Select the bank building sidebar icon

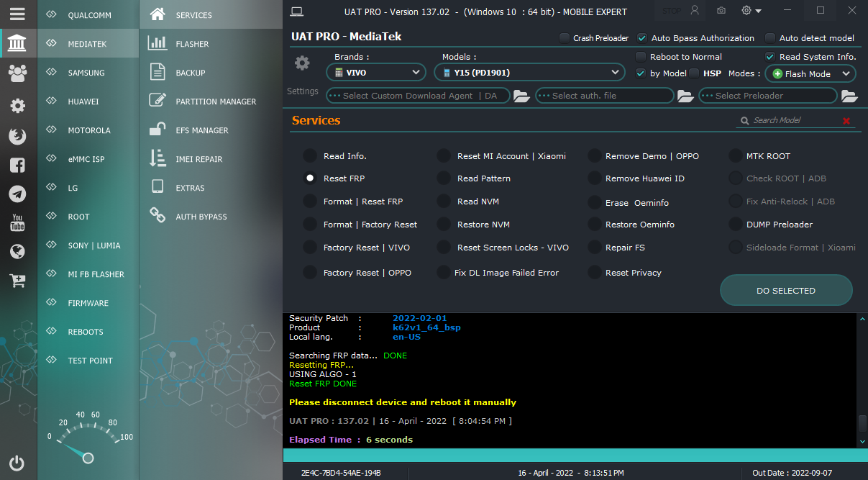pos(17,44)
